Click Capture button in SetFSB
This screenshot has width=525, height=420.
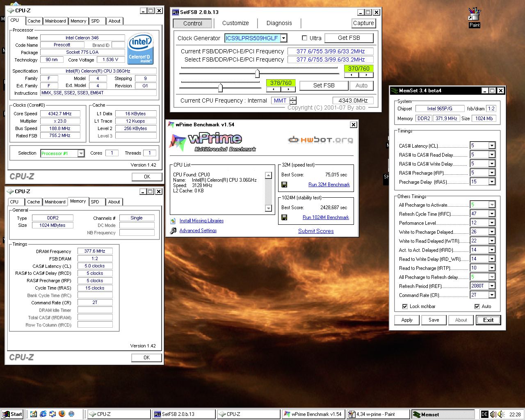(363, 23)
